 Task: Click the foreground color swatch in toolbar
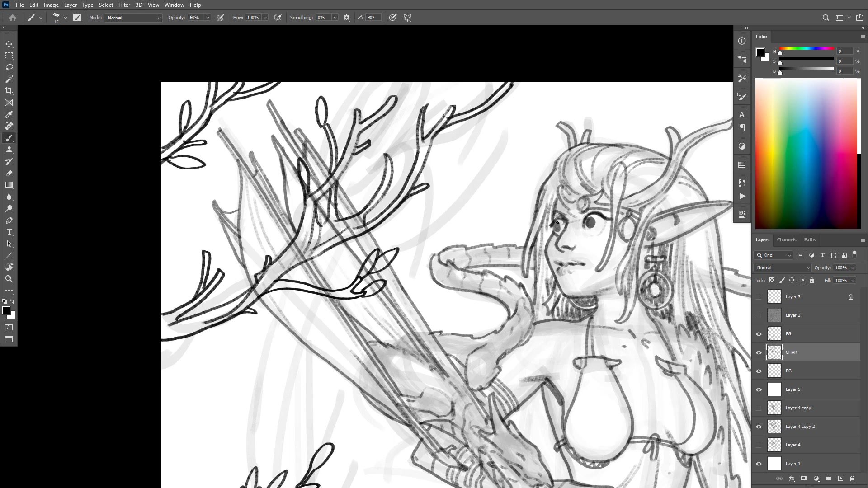pyautogui.click(x=6, y=310)
